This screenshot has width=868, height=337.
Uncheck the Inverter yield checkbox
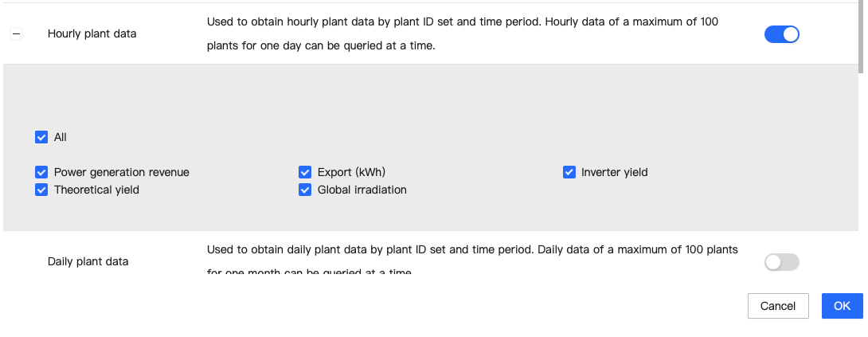click(569, 172)
